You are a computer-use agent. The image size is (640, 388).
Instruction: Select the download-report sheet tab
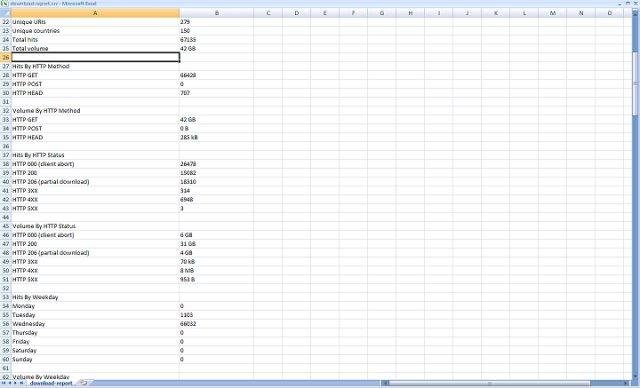tap(51, 383)
